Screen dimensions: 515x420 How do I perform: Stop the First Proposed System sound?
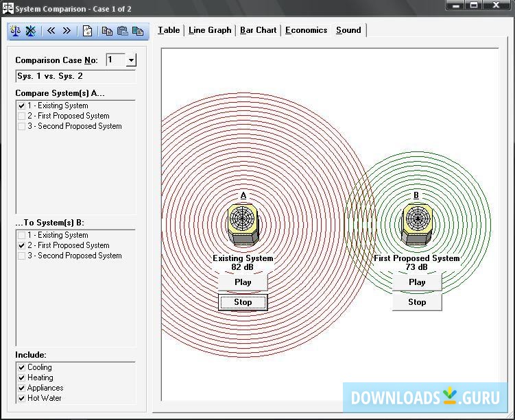click(417, 301)
